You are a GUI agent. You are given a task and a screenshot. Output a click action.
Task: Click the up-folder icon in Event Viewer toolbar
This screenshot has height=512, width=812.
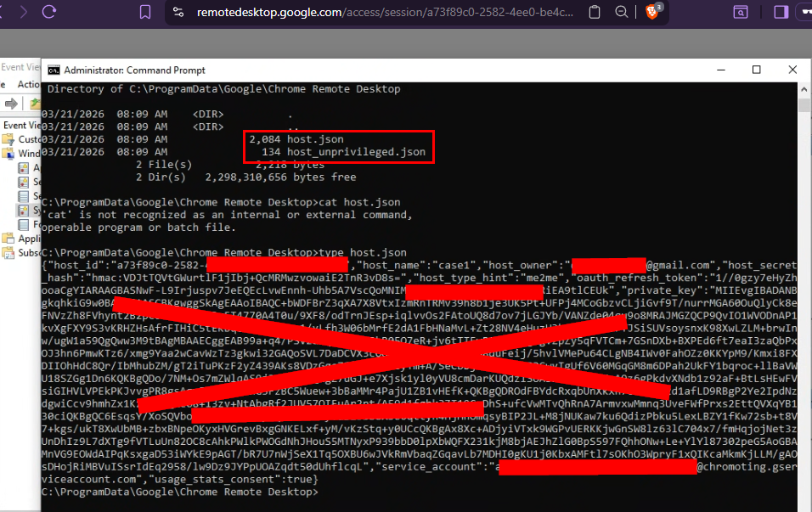click(x=35, y=104)
